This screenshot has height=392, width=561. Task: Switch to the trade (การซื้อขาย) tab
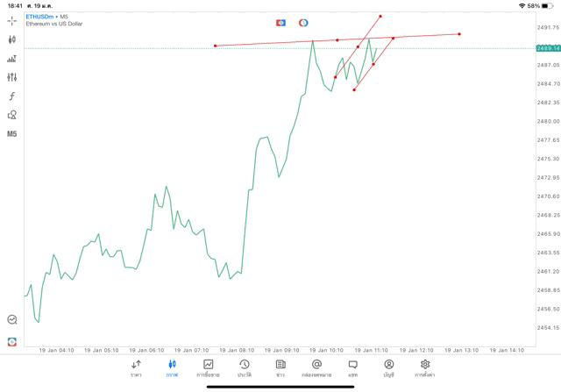point(209,367)
